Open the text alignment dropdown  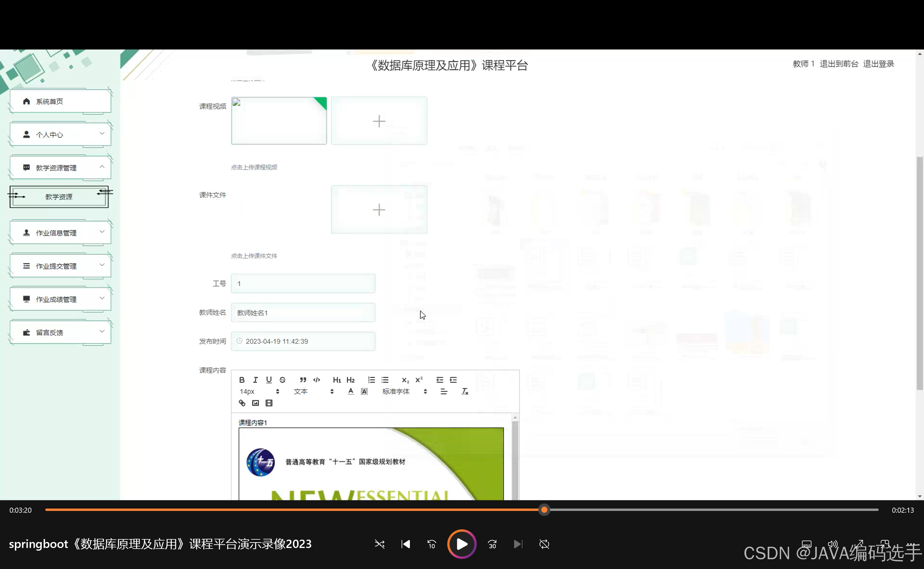444,391
